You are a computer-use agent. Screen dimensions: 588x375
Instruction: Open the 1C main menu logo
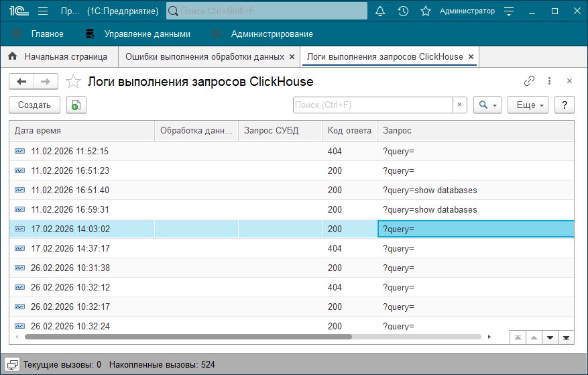click(x=19, y=11)
